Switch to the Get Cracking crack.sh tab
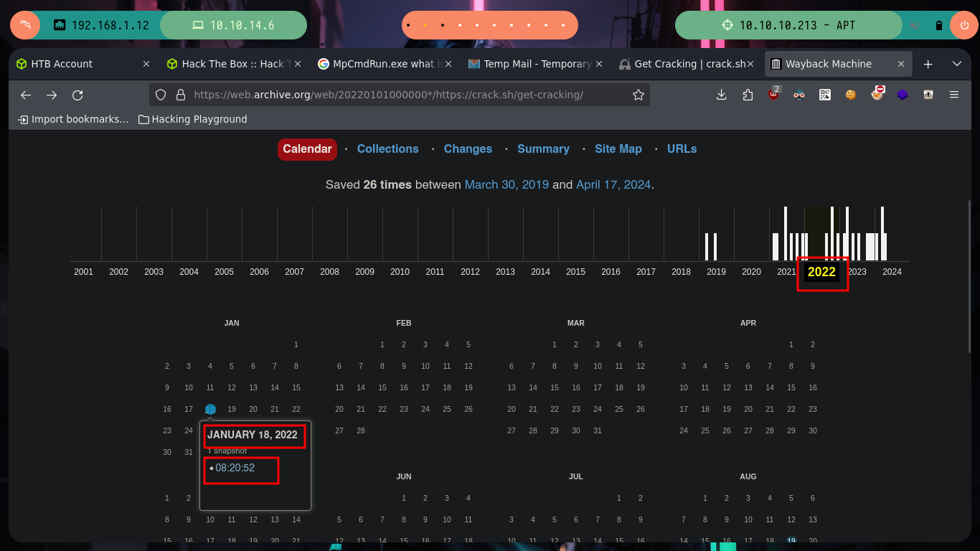Viewport: 980px width, 551px height. pyautogui.click(x=686, y=64)
